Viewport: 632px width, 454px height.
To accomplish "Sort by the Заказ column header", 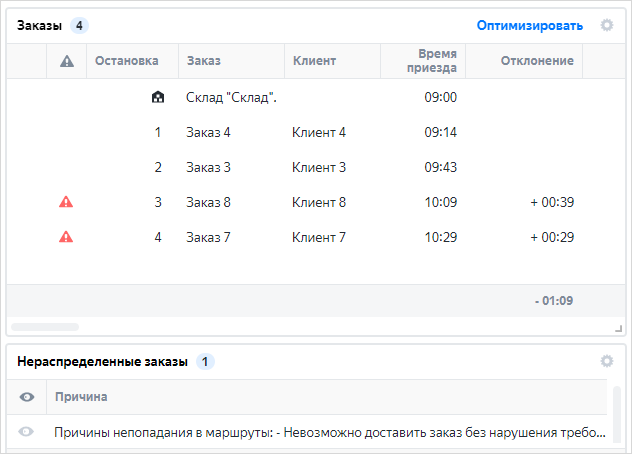I will tap(204, 61).
